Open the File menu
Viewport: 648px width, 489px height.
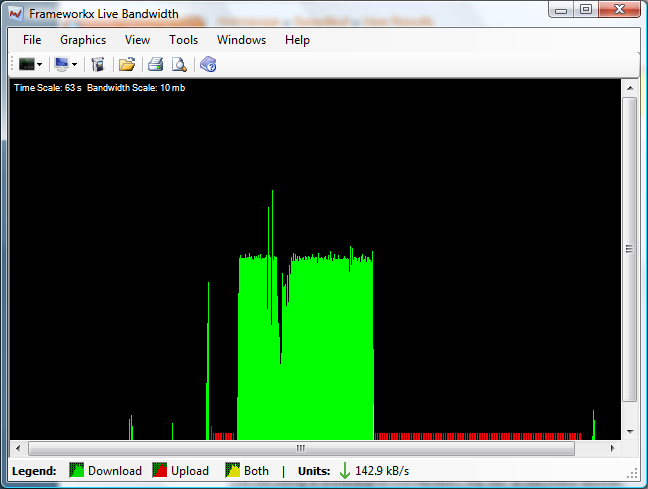point(32,40)
